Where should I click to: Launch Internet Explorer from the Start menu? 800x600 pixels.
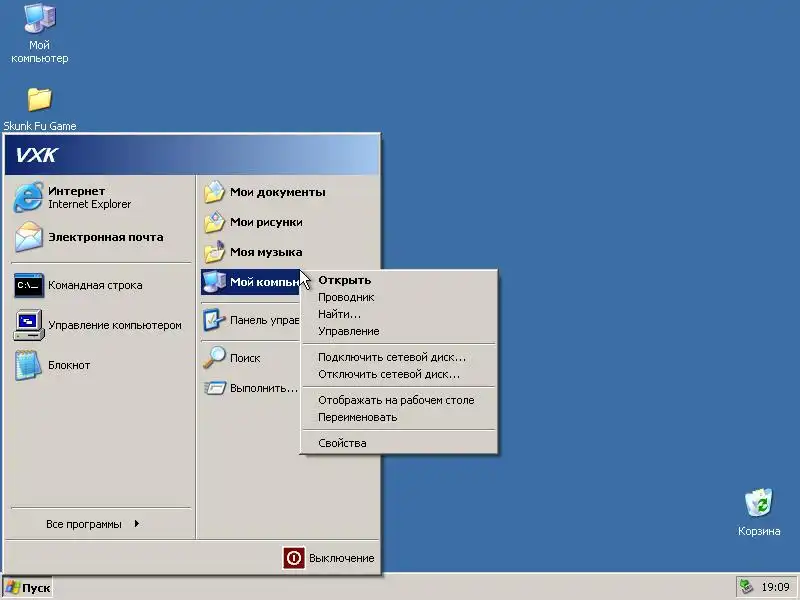tap(28, 197)
